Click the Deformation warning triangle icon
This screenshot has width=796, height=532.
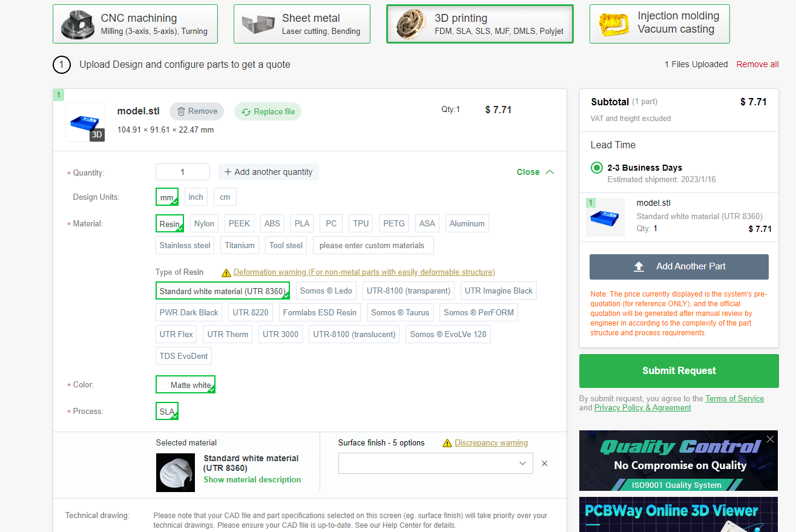point(226,272)
